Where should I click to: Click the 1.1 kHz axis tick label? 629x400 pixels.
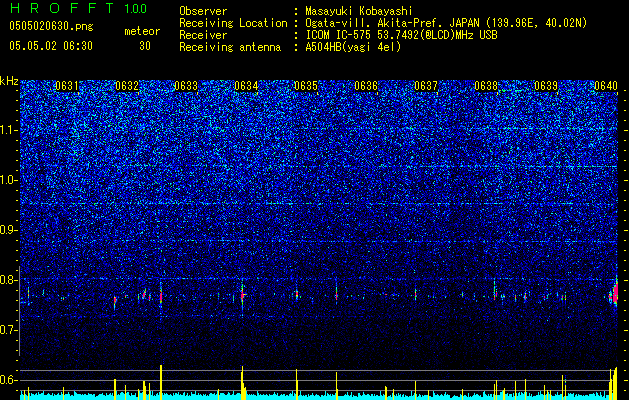(9, 130)
